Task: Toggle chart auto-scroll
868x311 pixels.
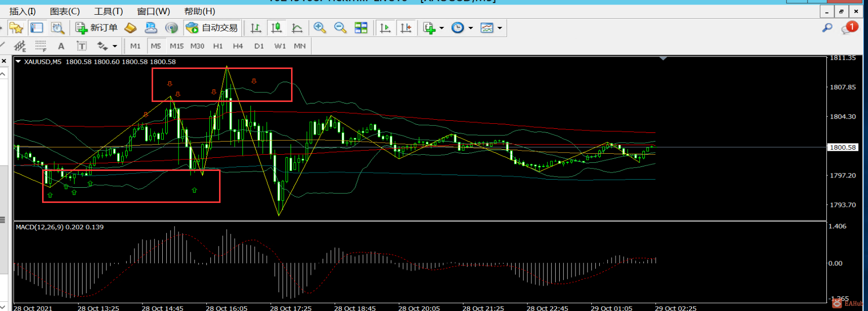Action: click(385, 28)
